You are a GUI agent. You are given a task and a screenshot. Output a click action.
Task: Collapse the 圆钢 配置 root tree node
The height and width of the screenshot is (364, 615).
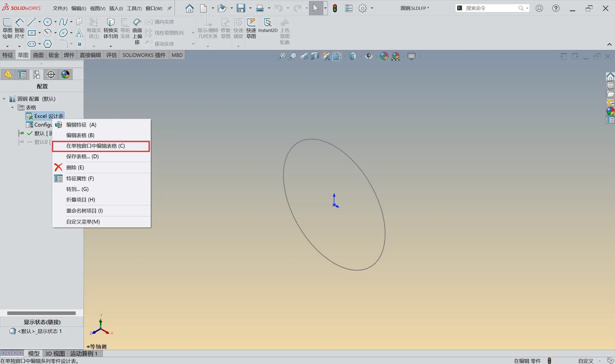[4, 99]
